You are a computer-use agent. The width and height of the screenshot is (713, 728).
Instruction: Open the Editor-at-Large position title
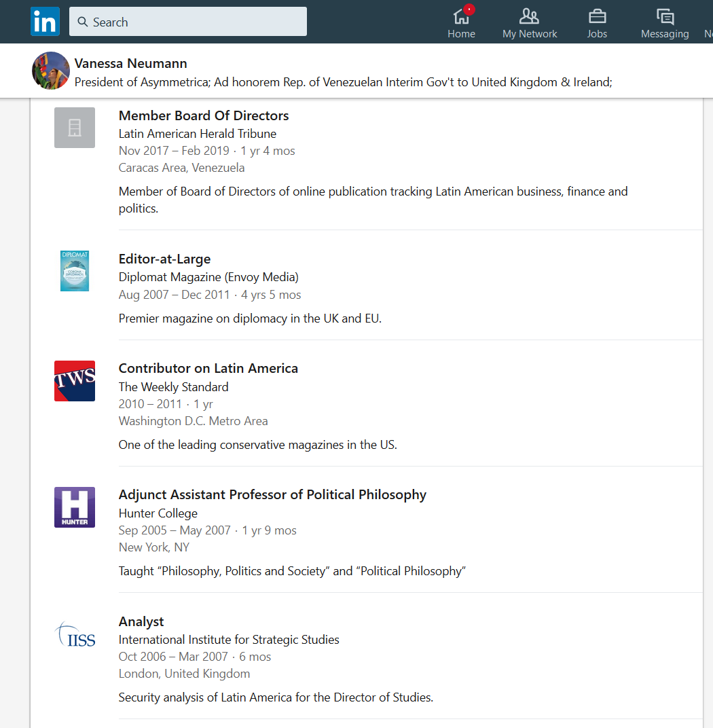(165, 259)
